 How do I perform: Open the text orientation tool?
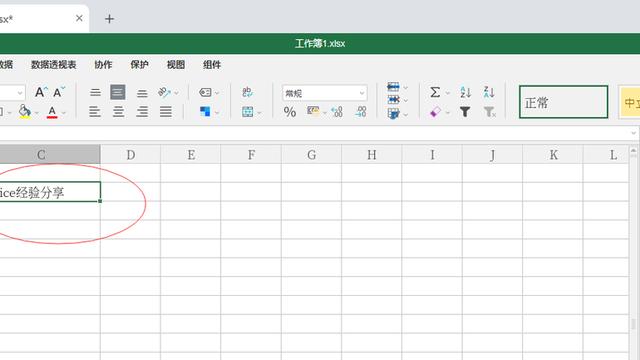pyautogui.click(x=164, y=93)
